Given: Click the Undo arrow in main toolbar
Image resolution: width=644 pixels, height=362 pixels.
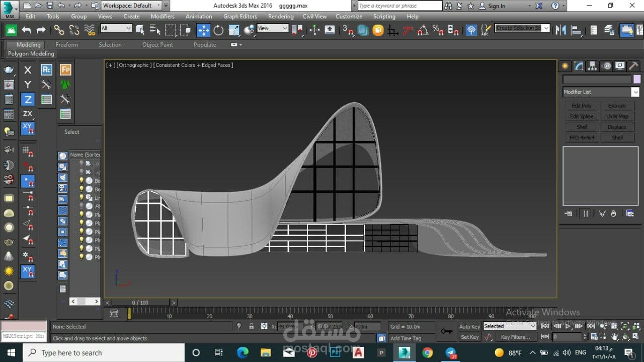Looking at the screenshot, I should 26,30.
